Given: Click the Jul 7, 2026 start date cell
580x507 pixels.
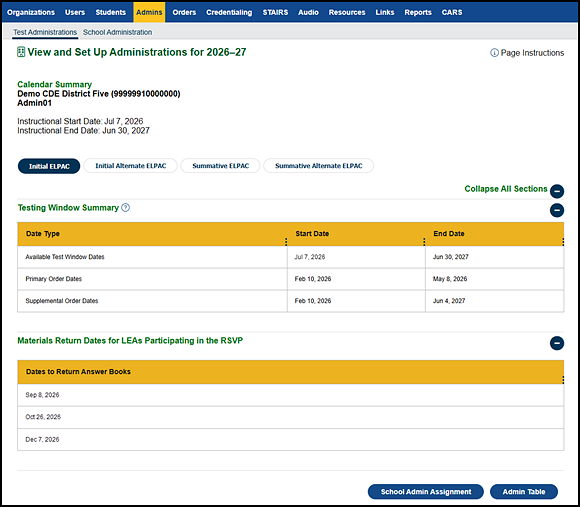Looking at the screenshot, I should (356, 257).
